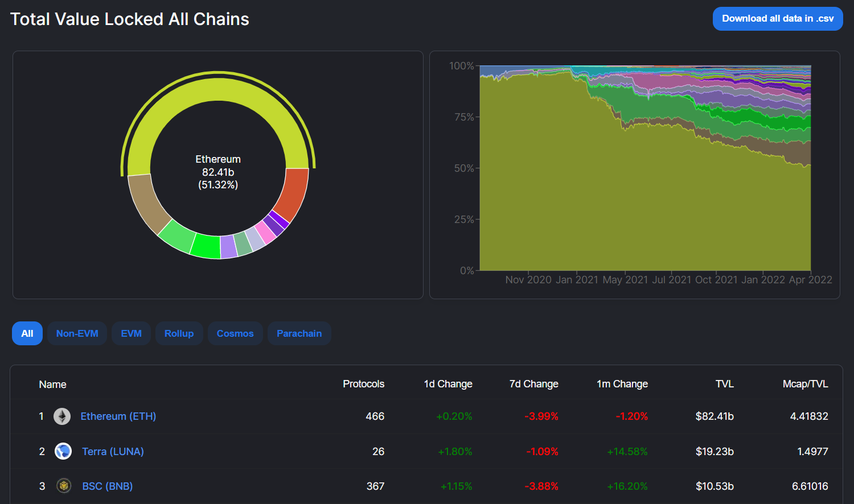
Task: Open the Terra (LUNA) chain link
Action: tap(113, 451)
